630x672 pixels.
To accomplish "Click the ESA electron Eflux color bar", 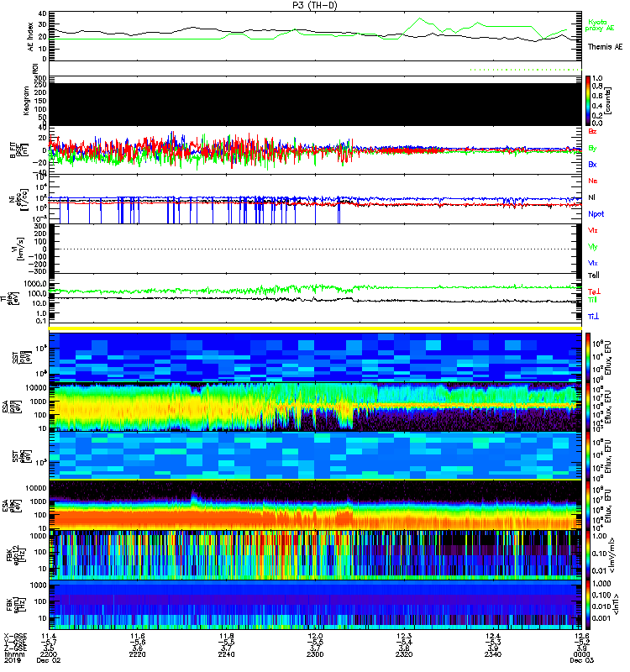I will click(588, 506).
